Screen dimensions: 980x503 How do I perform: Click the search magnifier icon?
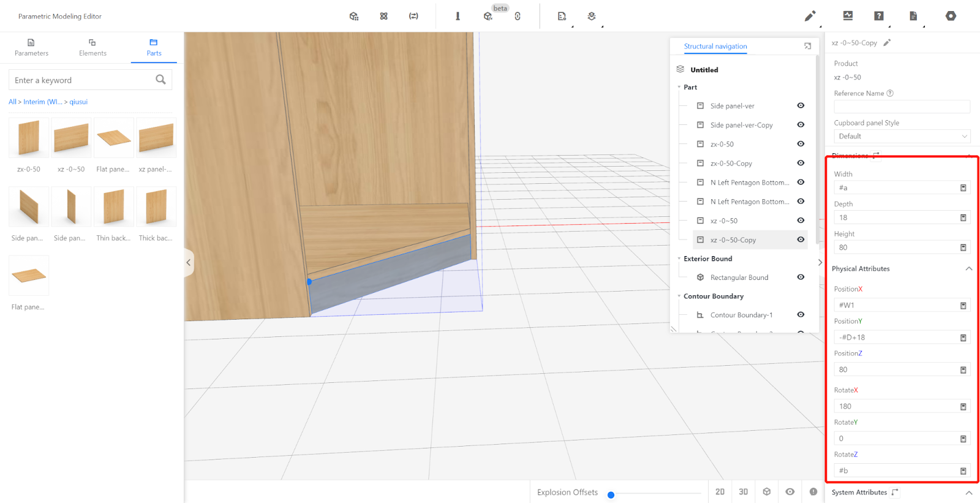(160, 80)
